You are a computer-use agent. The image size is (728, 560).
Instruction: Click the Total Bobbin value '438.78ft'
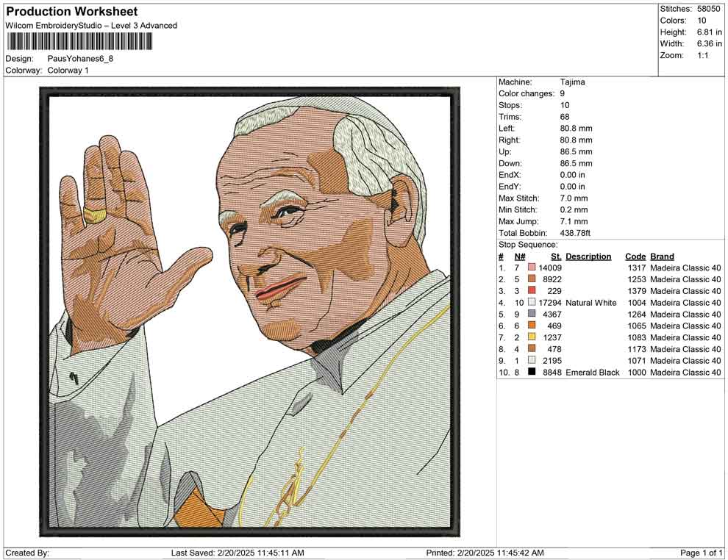(575, 233)
